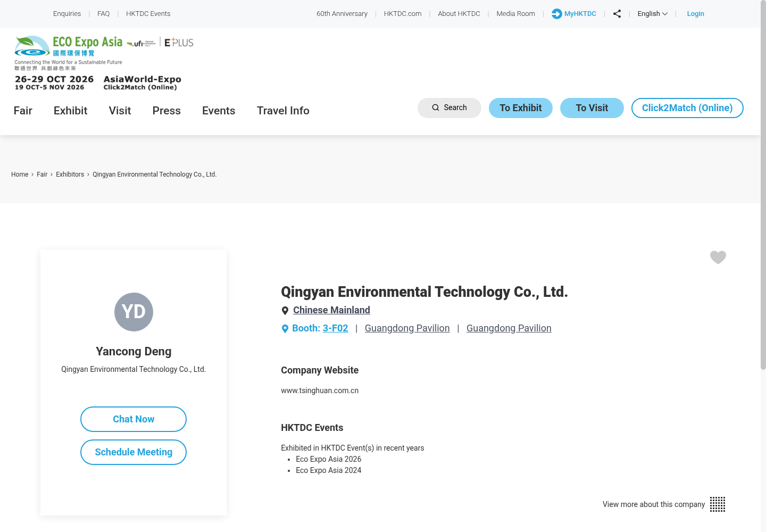Click the ECO Expo Asia logo

coord(69,53)
